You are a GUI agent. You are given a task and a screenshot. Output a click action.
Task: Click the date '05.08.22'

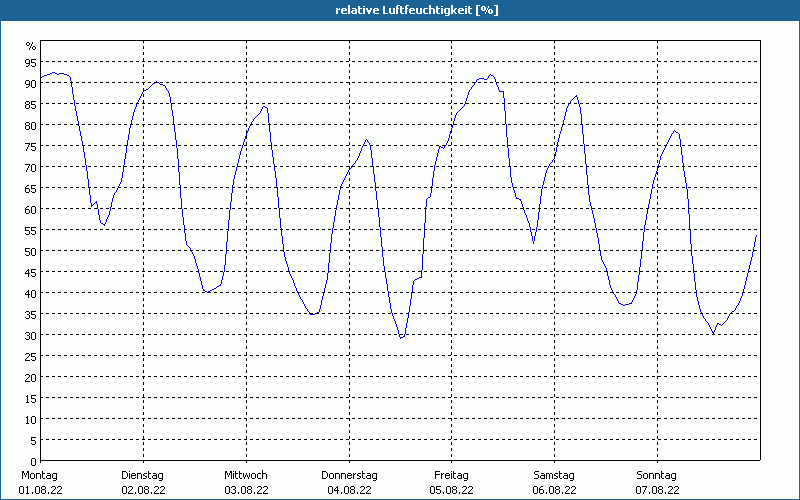pyautogui.click(x=452, y=490)
